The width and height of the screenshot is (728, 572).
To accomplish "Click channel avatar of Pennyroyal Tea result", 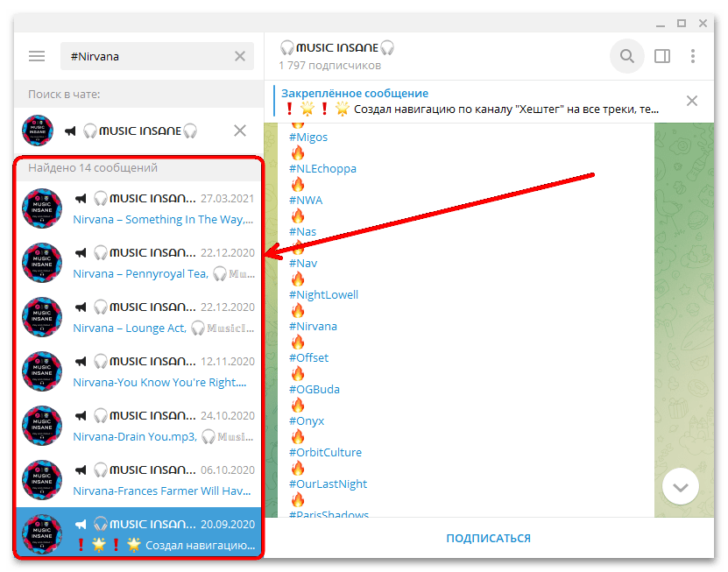I will click(x=42, y=263).
